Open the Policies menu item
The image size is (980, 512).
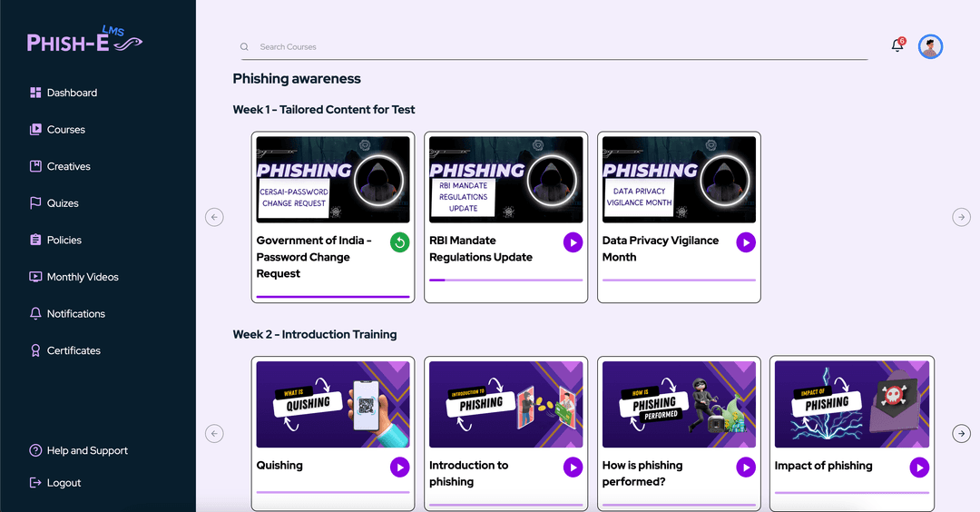point(64,240)
